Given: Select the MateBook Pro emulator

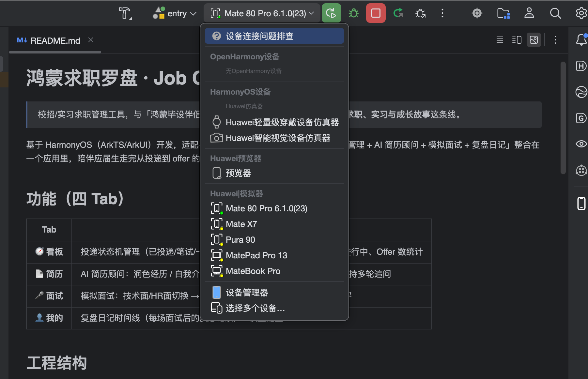Looking at the screenshot, I should click(274, 271).
